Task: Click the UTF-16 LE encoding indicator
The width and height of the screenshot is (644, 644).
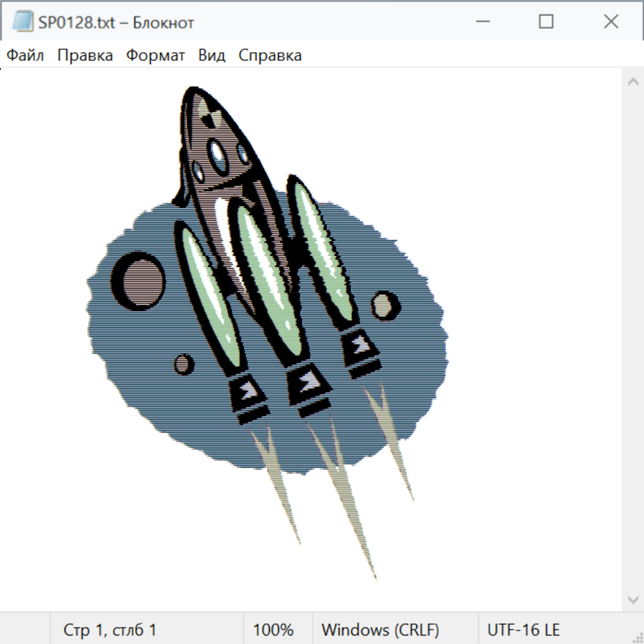Action: pos(523,630)
